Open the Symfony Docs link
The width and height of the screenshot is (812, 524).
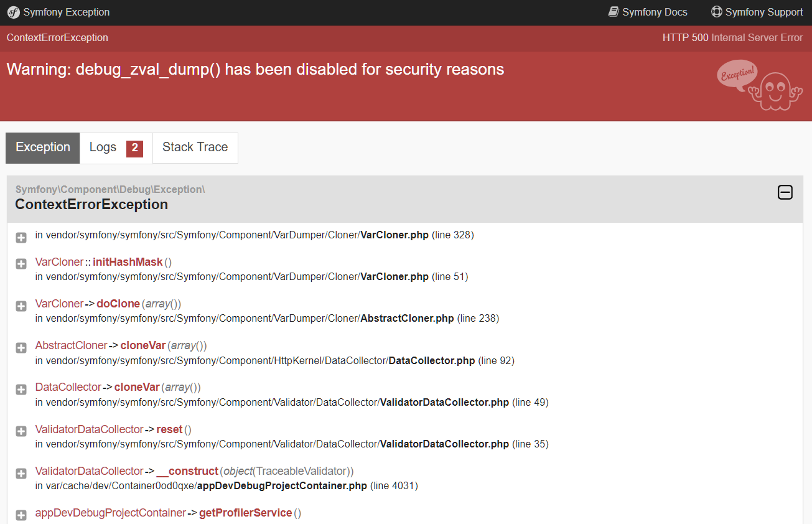click(x=655, y=12)
